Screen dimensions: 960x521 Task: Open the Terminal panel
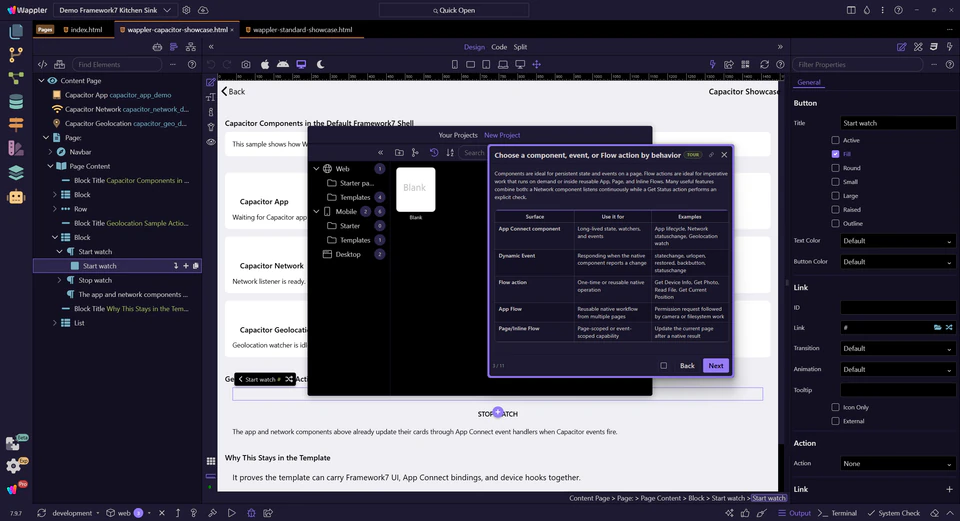click(838, 513)
